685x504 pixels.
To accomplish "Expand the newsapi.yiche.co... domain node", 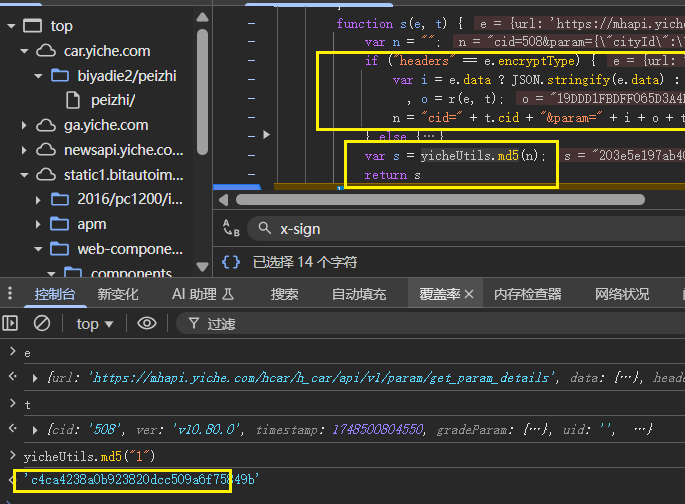I will [24, 150].
